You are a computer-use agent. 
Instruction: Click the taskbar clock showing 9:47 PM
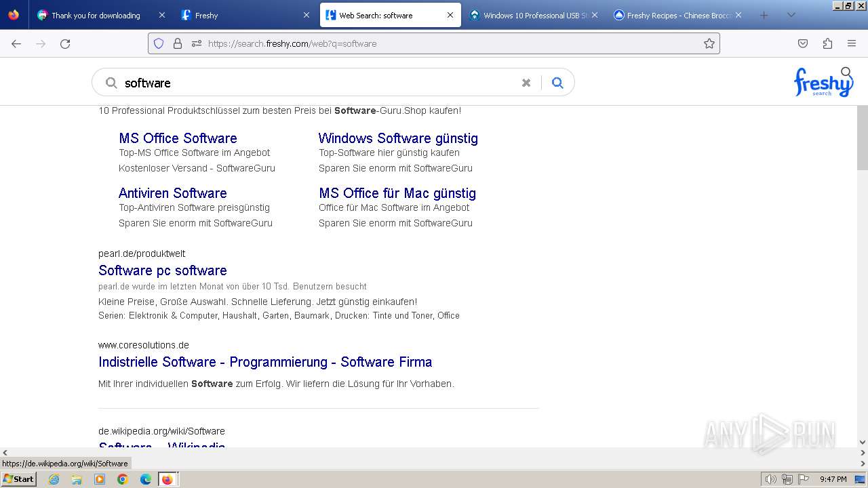[x=833, y=479]
